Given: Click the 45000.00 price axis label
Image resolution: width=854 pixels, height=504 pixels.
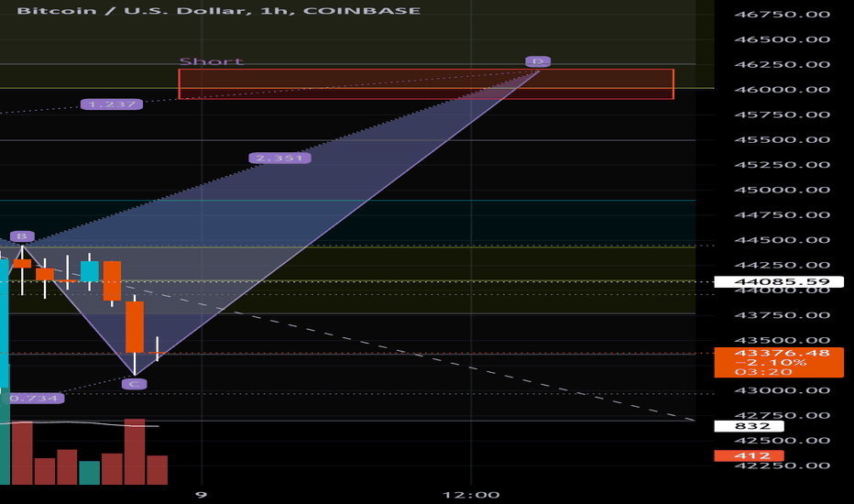Looking at the screenshot, I should tap(783, 190).
